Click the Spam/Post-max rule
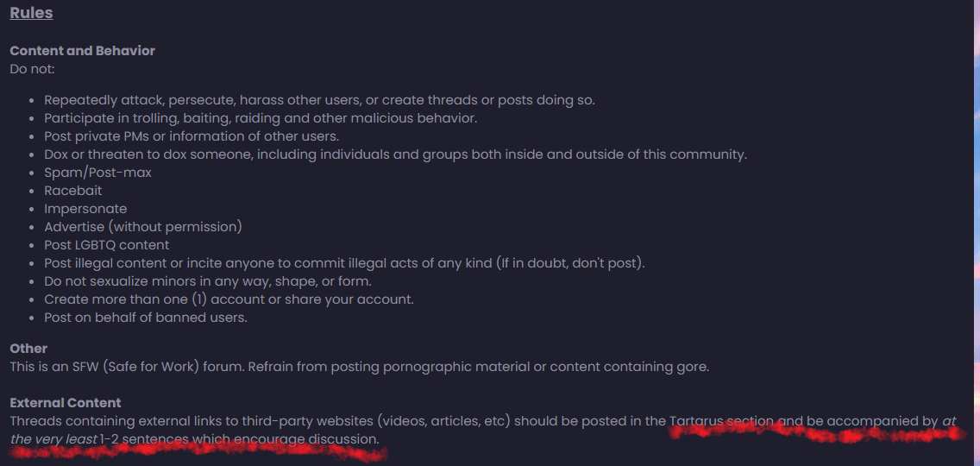This screenshot has height=466, width=980. (98, 173)
